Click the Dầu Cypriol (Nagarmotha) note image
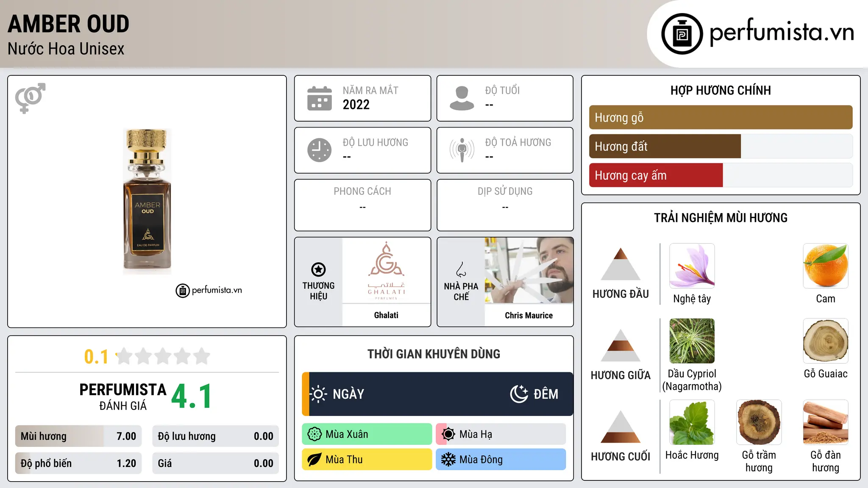Image resolution: width=868 pixels, height=488 pixels. (692, 341)
